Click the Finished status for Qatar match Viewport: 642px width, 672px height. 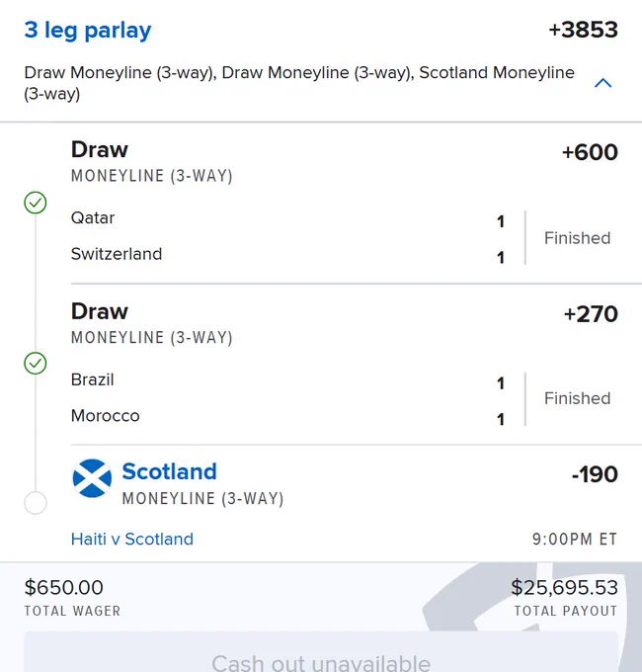point(577,238)
